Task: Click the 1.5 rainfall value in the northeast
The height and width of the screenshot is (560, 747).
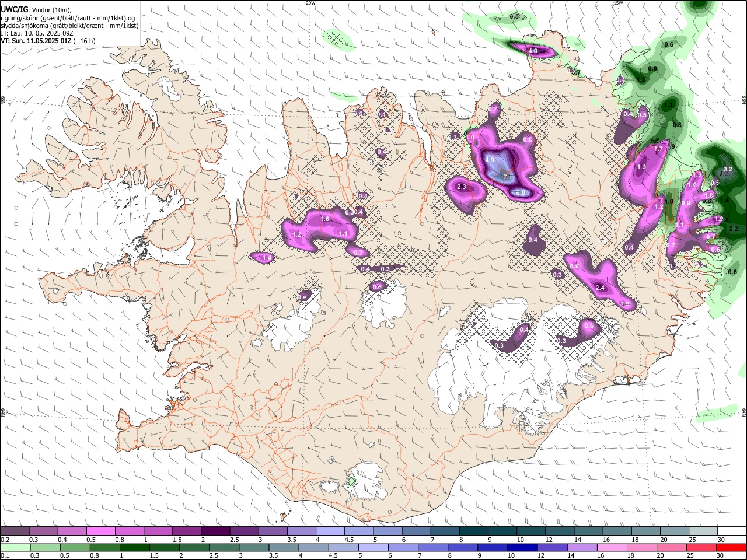Action: pyautogui.click(x=641, y=80)
